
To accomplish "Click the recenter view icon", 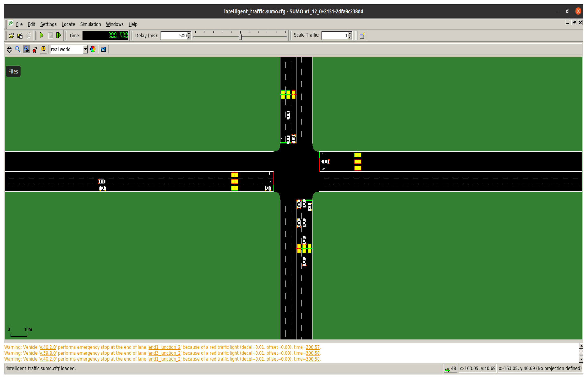I will tap(9, 49).
